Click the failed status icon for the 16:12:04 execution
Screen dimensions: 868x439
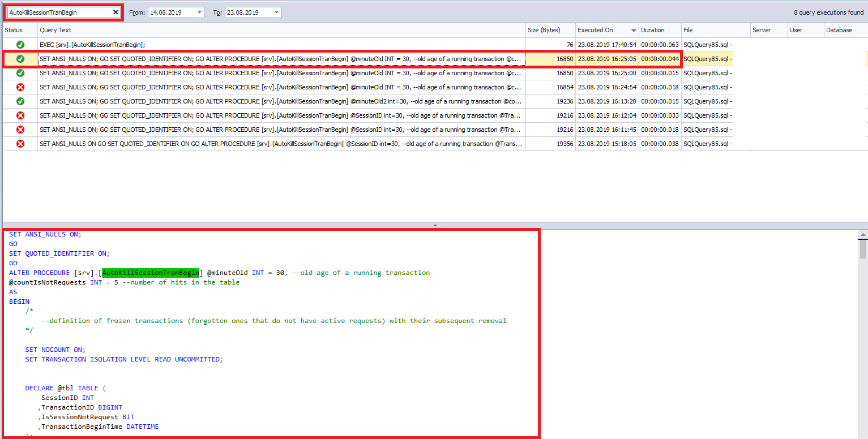20,115
